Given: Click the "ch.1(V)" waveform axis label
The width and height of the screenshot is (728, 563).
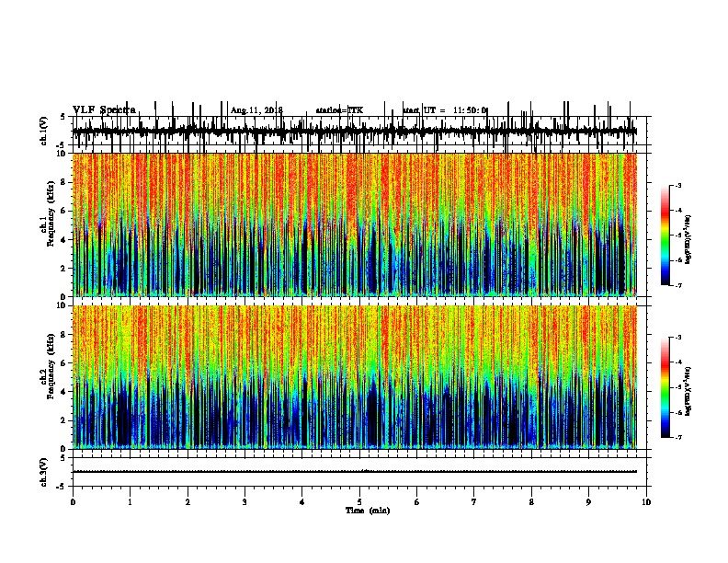Looking at the screenshot, I should tap(44, 131).
